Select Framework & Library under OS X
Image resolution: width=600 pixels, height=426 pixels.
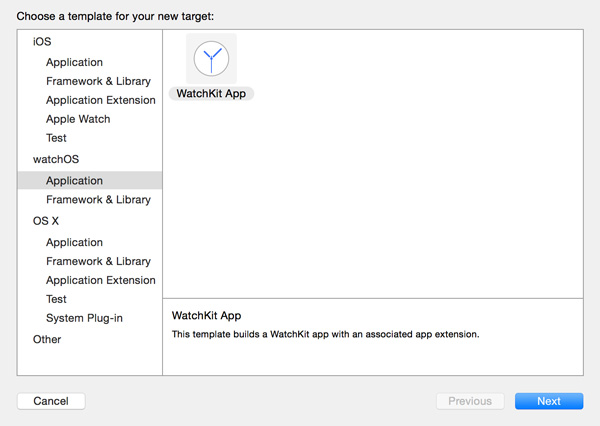(98, 261)
